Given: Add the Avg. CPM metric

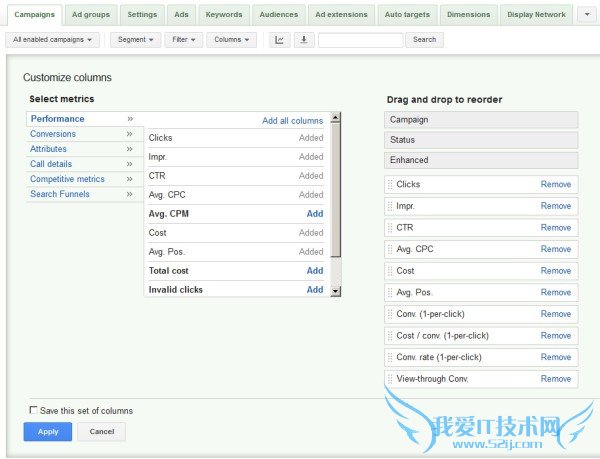Looking at the screenshot, I should pyautogui.click(x=314, y=214).
